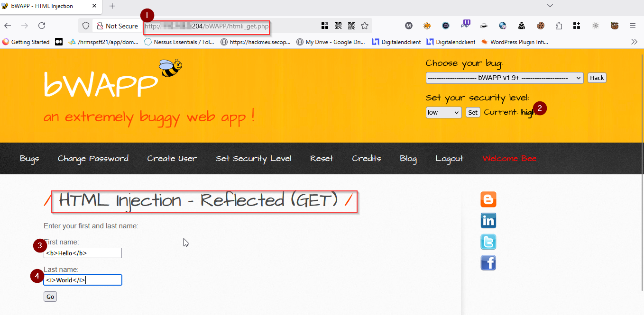Open the My Drive - Google Drive bookmark
The image size is (644, 315).
(331, 42)
